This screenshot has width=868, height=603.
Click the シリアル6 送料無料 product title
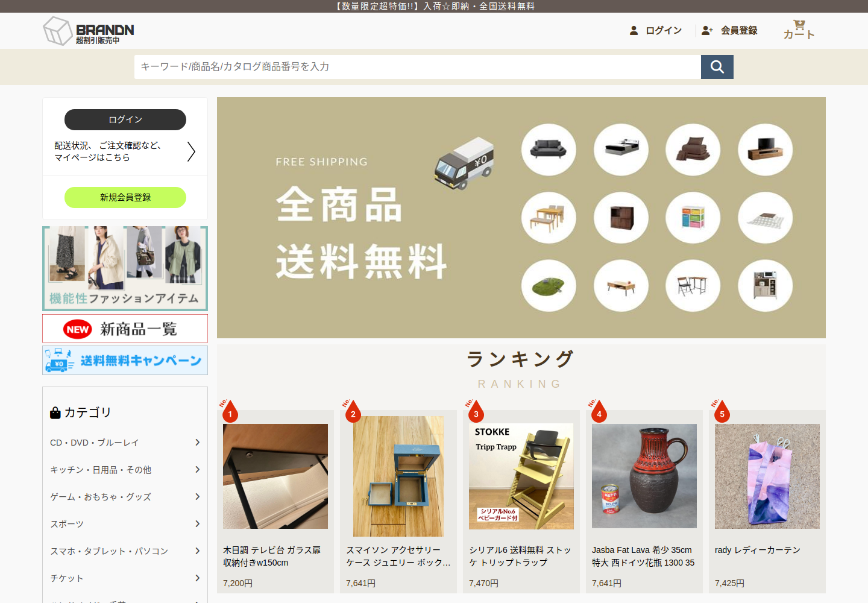tap(520, 556)
